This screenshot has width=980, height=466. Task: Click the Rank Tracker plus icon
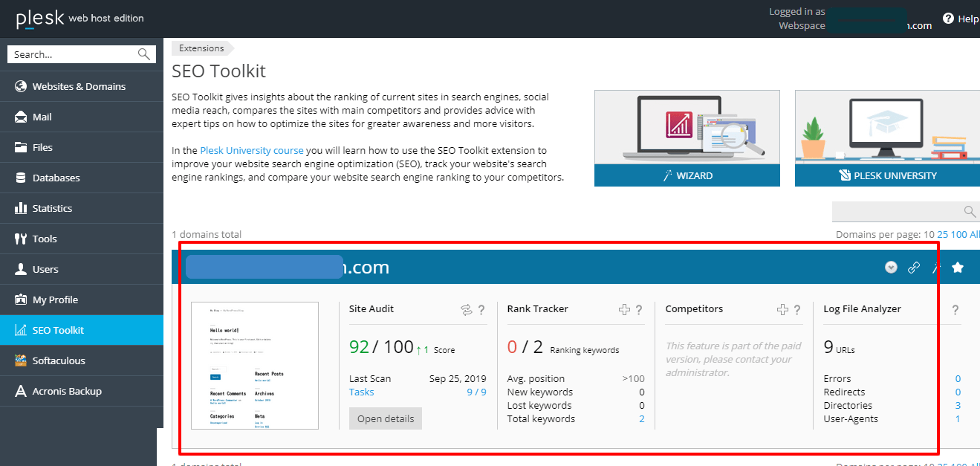tap(625, 310)
